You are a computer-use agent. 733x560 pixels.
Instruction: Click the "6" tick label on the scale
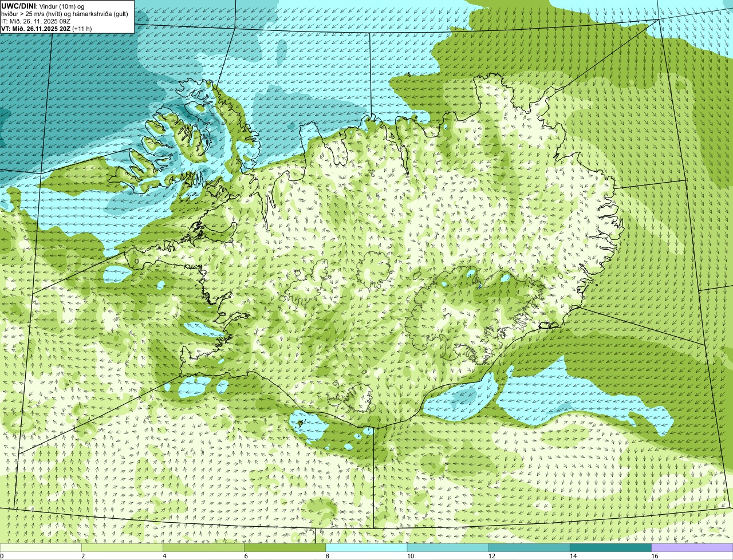click(246, 556)
